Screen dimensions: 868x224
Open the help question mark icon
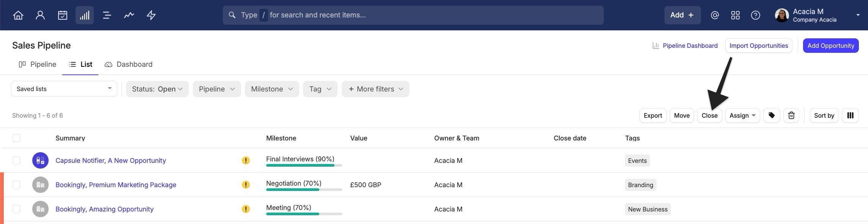[x=756, y=15]
